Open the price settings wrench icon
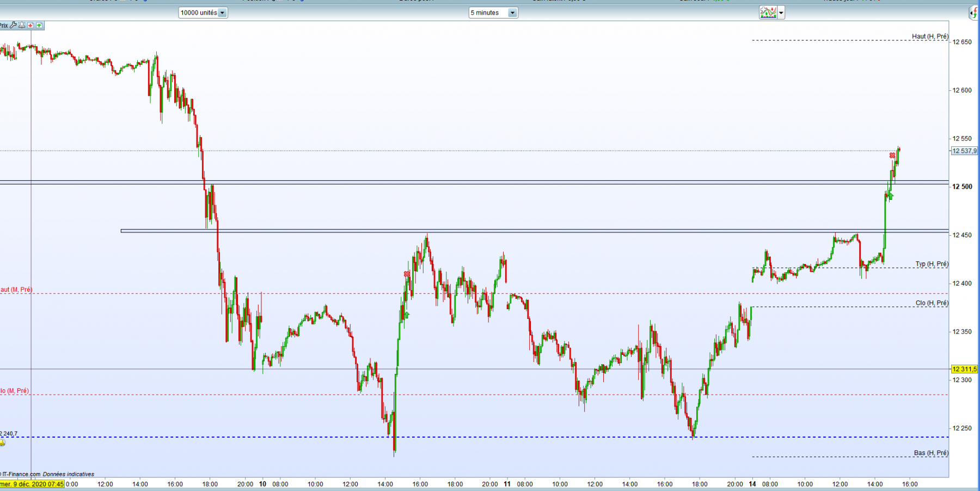Screen dimensions: 980x491 (x=14, y=25)
